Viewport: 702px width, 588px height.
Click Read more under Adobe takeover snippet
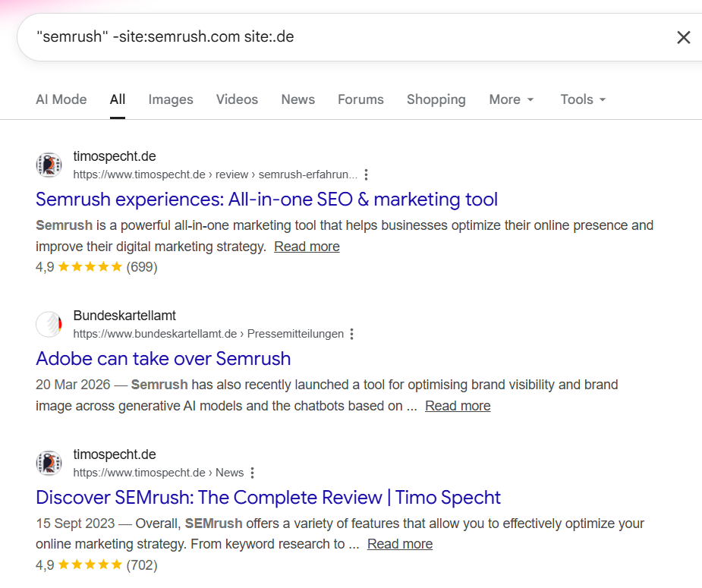458,406
